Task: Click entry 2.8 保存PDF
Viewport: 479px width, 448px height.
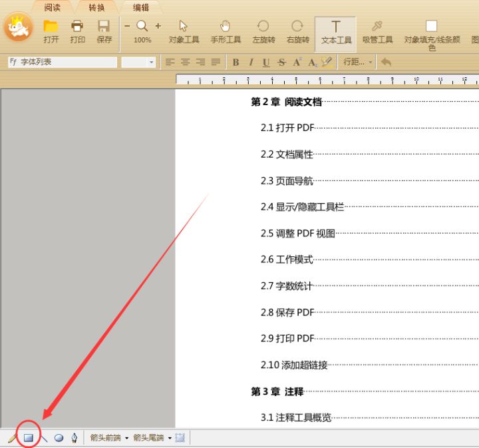Action: click(287, 312)
